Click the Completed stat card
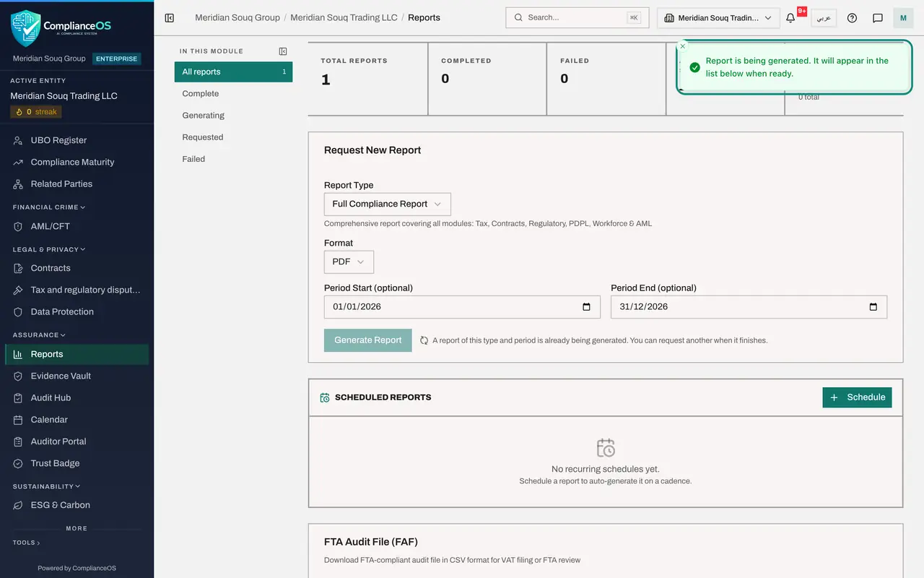This screenshot has height=578, width=924. [x=487, y=79]
